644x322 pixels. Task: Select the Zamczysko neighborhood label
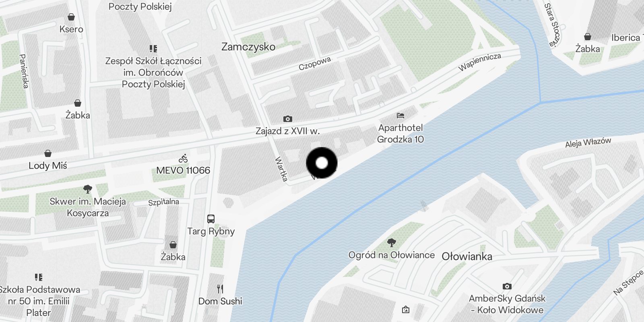click(x=248, y=47)
